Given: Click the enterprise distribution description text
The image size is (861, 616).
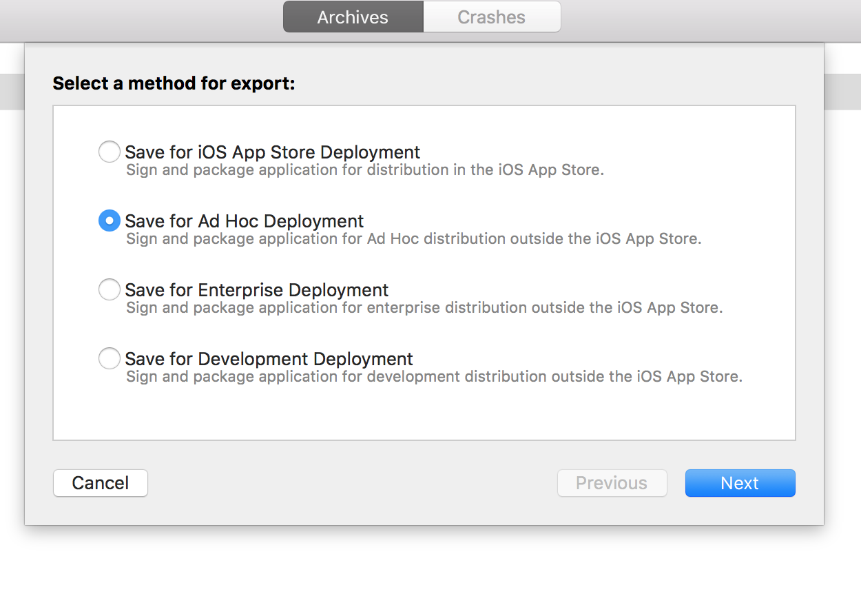Looking at the screenshot, I should 424,308.
